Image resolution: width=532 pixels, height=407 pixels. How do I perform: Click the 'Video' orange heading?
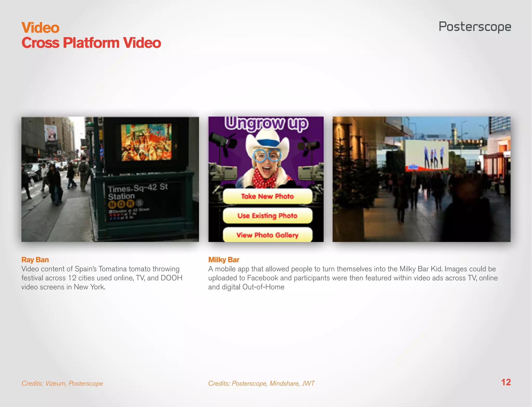point(41,28)
